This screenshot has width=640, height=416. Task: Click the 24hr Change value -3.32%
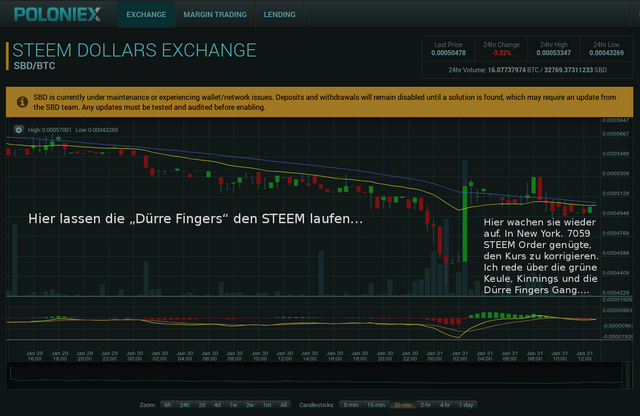pyautogui.click(x=501, y=53)
